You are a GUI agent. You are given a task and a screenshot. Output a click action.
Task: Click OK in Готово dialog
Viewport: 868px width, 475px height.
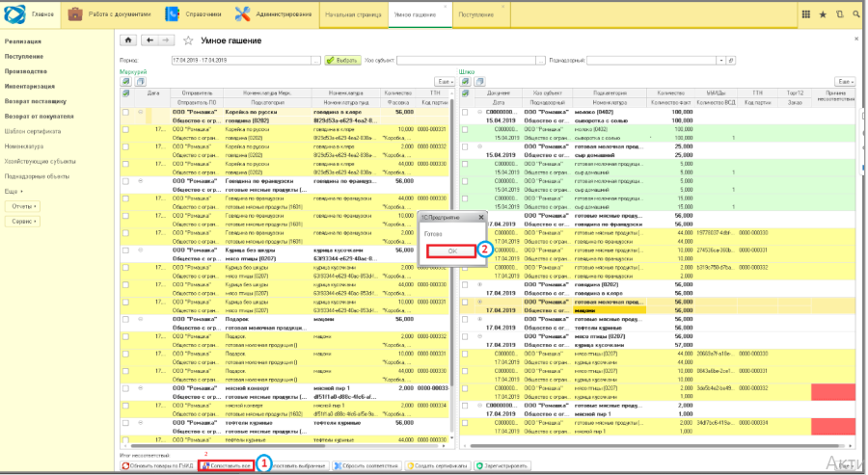pos(451,251)
